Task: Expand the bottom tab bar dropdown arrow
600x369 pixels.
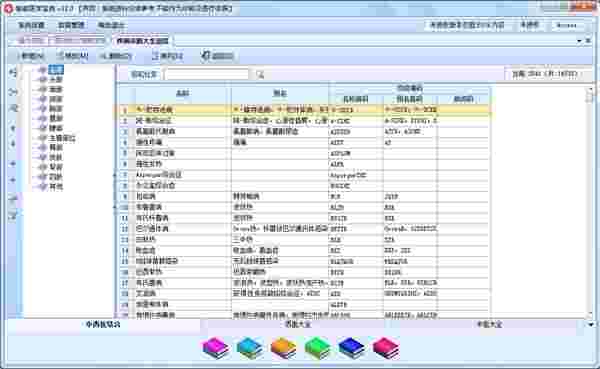Action: point(591,325)
